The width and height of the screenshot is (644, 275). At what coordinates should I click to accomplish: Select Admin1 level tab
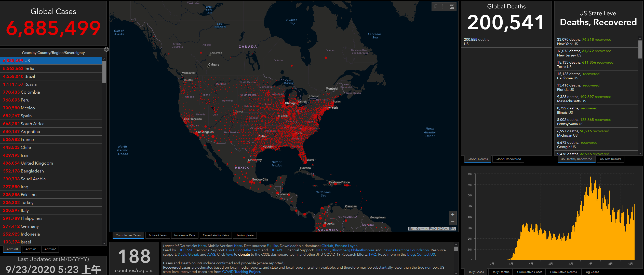coord(31,249)
